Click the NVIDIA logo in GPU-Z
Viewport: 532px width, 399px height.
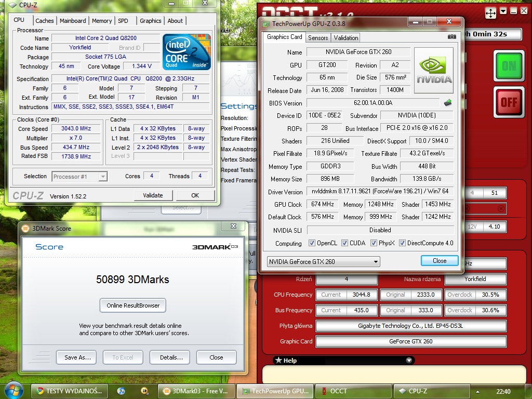coord(434,70)
